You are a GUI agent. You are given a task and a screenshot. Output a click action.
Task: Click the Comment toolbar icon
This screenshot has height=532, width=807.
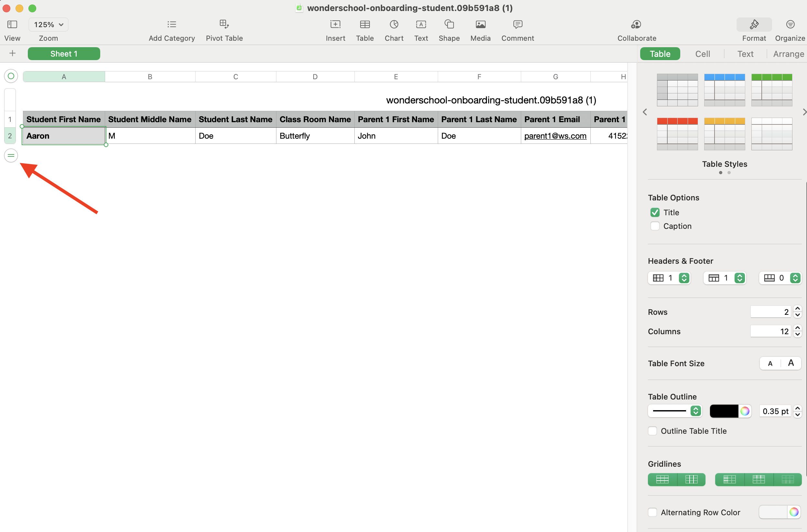point(518,24)
